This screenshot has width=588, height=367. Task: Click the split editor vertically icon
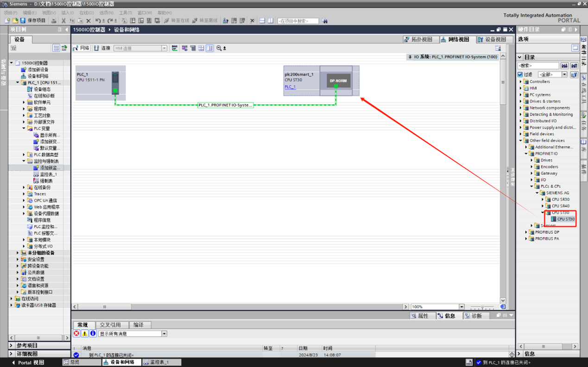(270, 21)
